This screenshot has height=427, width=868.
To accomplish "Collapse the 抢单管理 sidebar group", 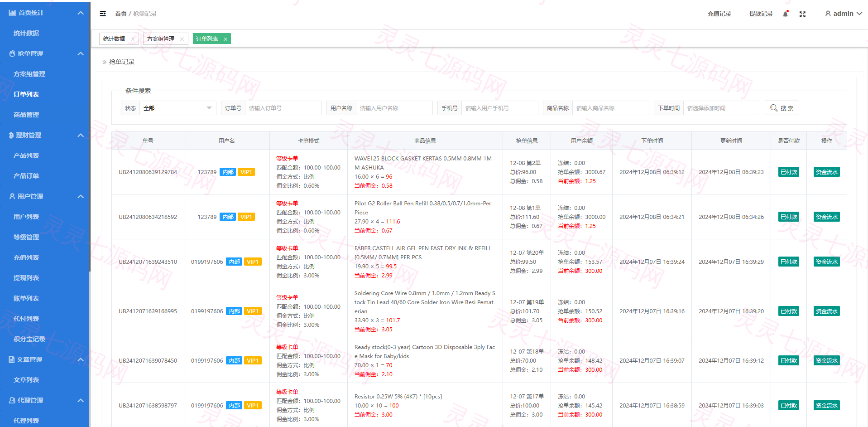I will [81, 53].
